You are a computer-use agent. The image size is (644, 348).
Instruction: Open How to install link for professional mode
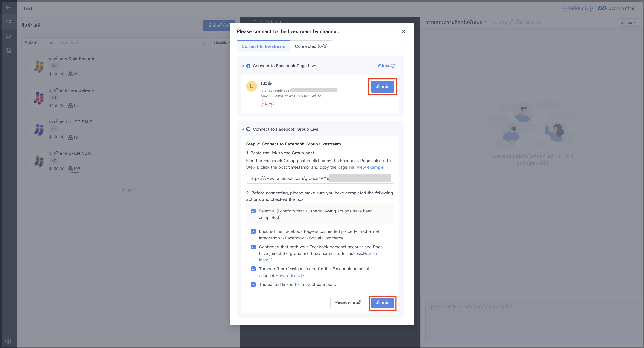click(290, 276)
